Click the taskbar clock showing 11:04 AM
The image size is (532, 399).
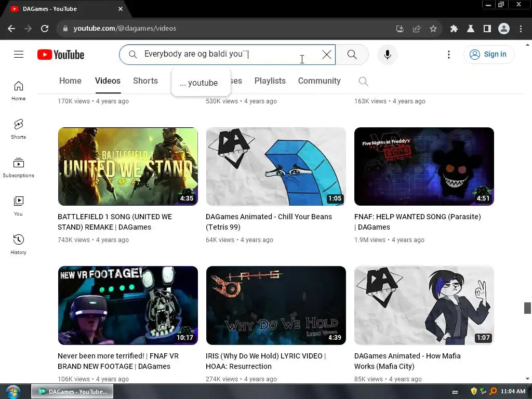(513, 391)
